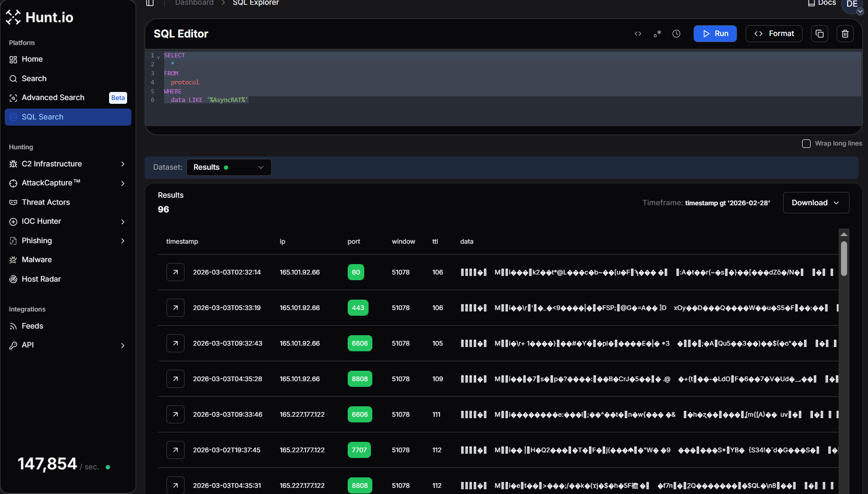This screenshot has width=868, height=494.
Task: Open row details for 2026-03-03T02:32:14
Action: (175, 272)
